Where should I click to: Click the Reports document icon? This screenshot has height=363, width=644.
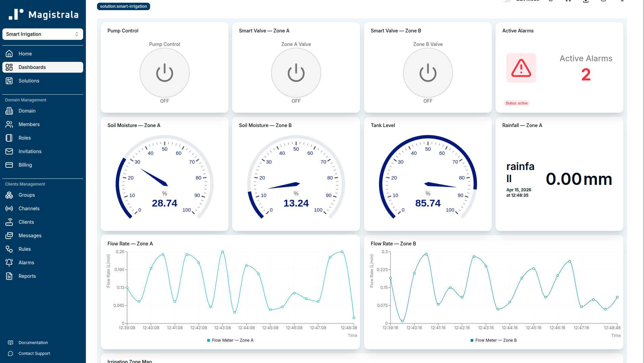point(9,276)
